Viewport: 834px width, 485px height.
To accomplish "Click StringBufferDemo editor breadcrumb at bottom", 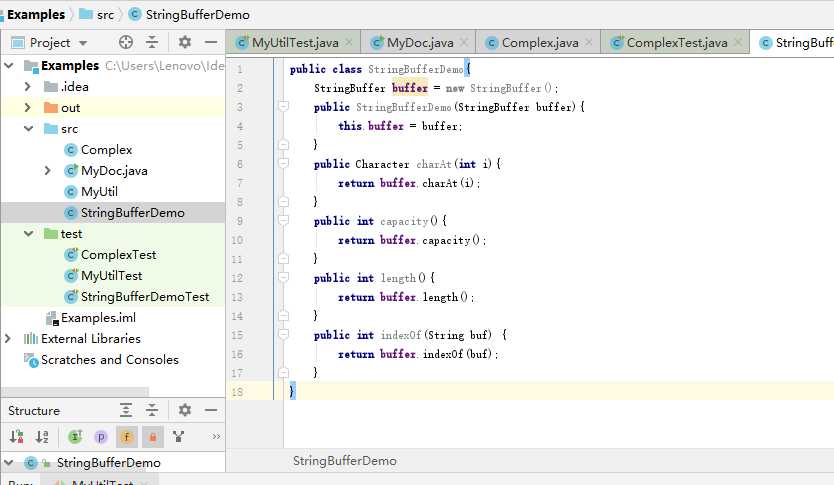I will coord(345,461).
